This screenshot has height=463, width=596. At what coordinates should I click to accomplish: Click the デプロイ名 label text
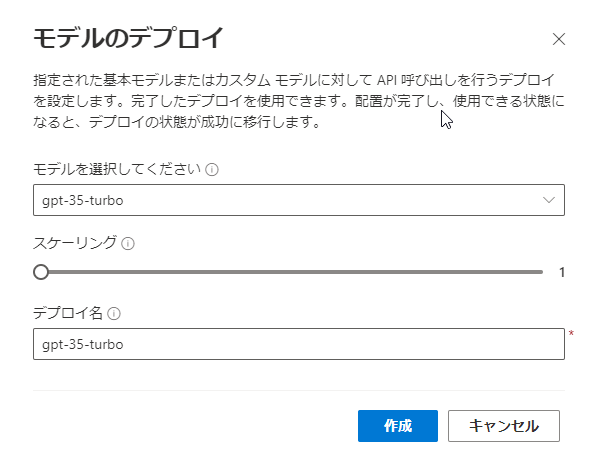pos(68,313)
